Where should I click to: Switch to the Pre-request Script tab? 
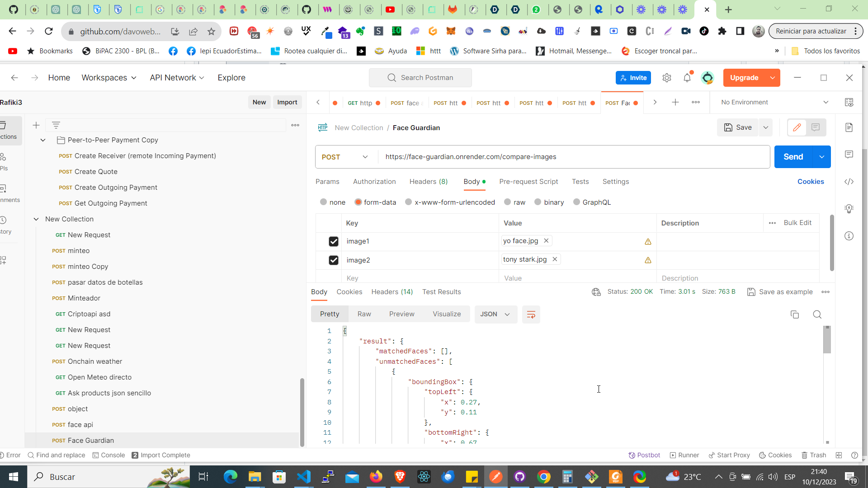coord(528,182)
